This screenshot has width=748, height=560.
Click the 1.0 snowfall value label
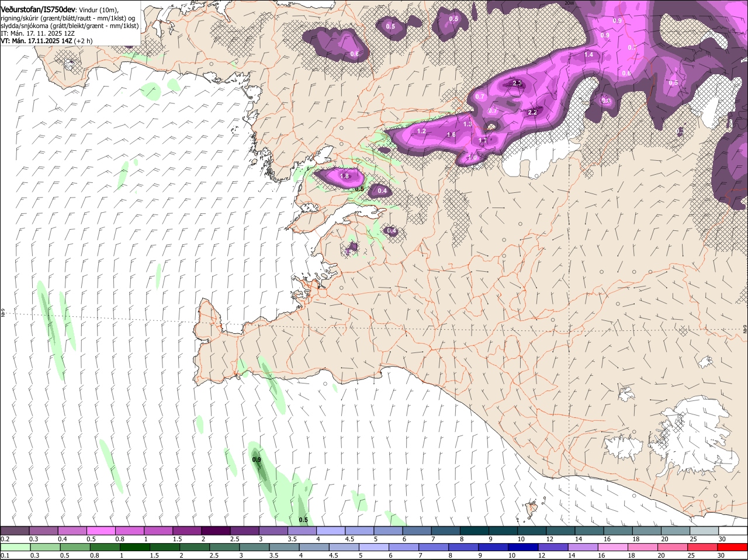coord(473,158)
